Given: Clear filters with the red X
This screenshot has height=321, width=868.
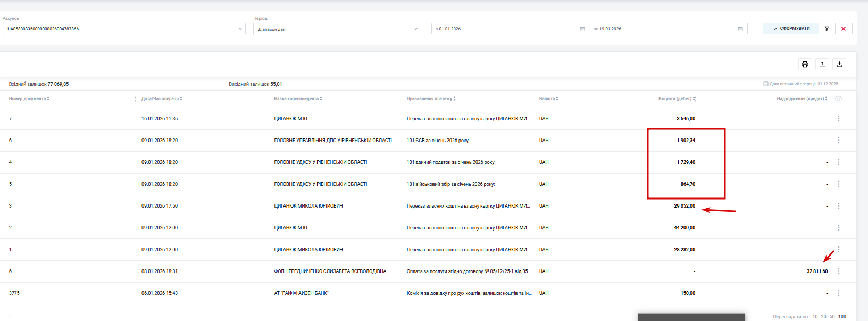Looking at the screenshot, I should tap(844, 29).
